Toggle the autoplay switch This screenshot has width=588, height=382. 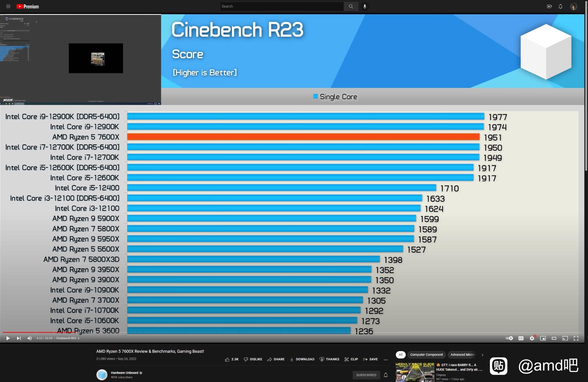[x=509, y=338]
